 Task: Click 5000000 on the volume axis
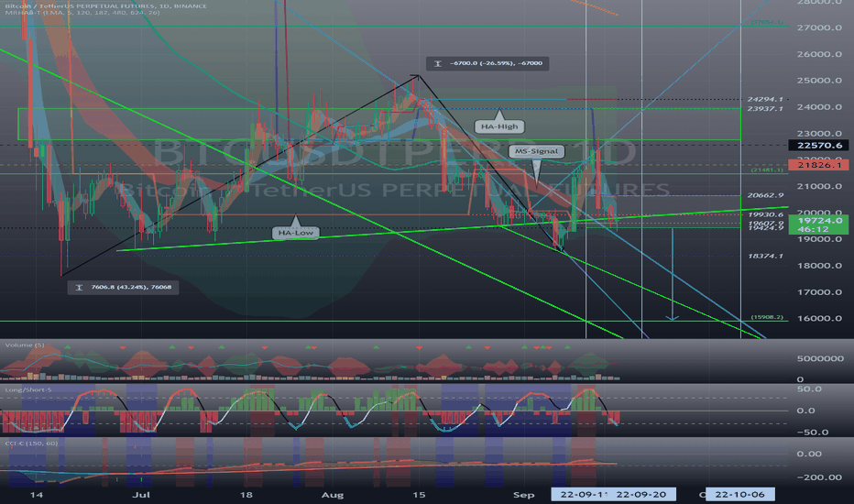820,358
